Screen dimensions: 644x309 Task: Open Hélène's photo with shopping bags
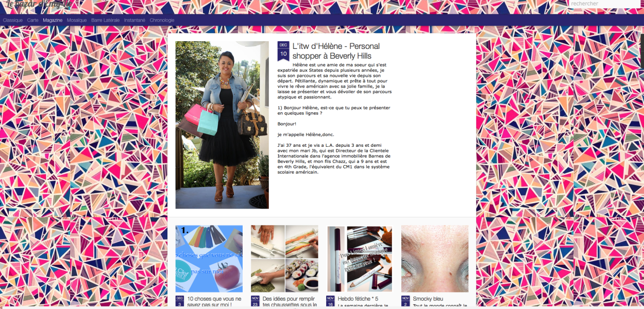[222, 125]
